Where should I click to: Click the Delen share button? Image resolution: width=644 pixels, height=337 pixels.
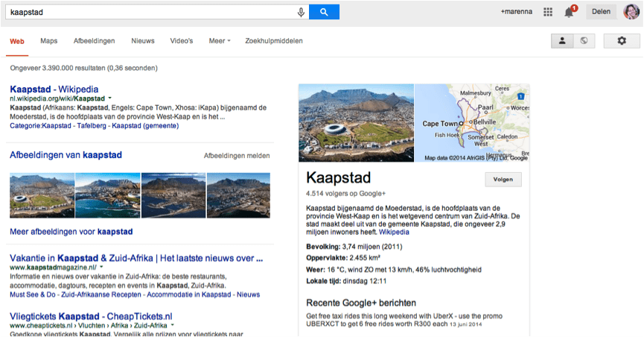coord(601,11)
